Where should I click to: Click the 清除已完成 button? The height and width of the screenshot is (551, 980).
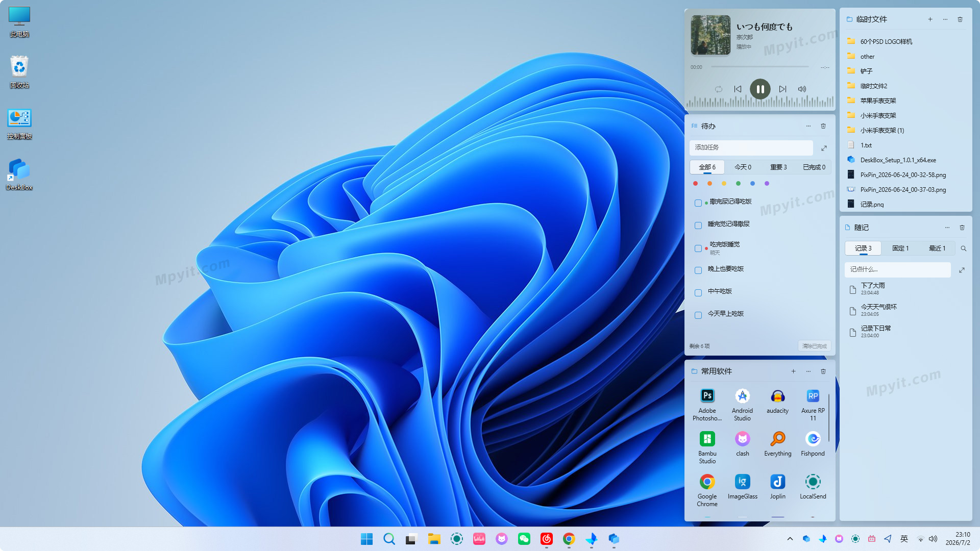[x=814, y=346]
